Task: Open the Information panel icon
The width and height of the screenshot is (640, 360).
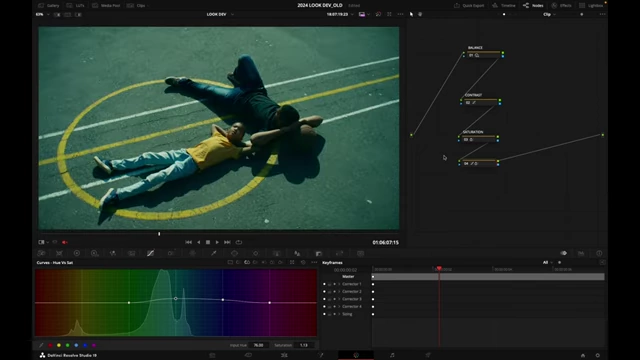Action: (599, 253)
